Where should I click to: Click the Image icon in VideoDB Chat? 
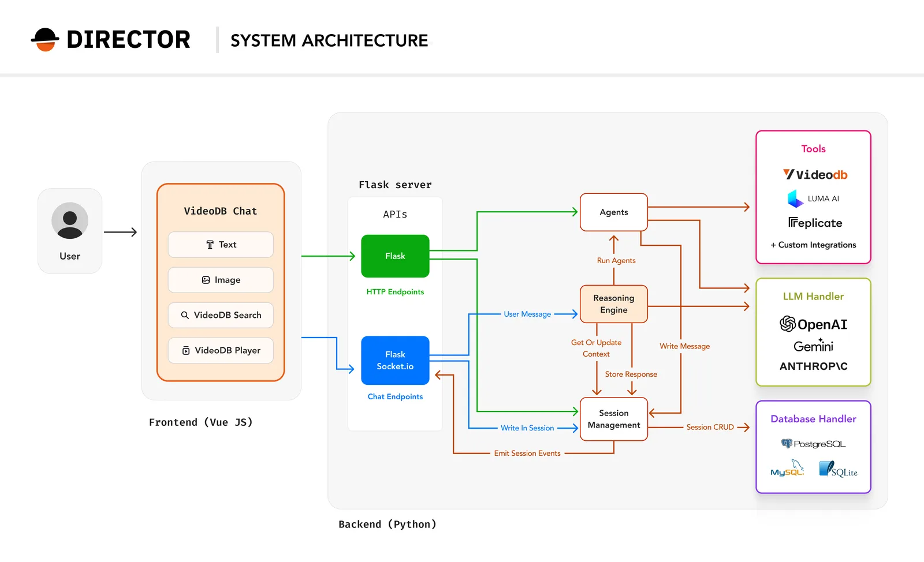[206, 280]
